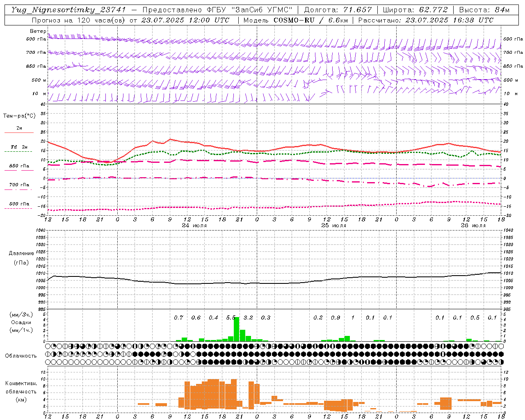Click the (мм/3ч.) precipitation unit label
This screenshot has width=525, height=420.
[21, 315]
